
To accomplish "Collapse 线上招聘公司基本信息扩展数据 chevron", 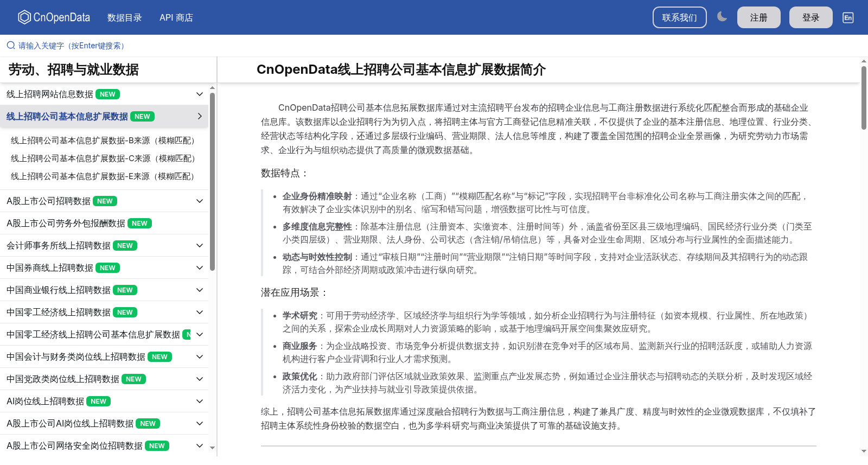I will click(200, 116).
